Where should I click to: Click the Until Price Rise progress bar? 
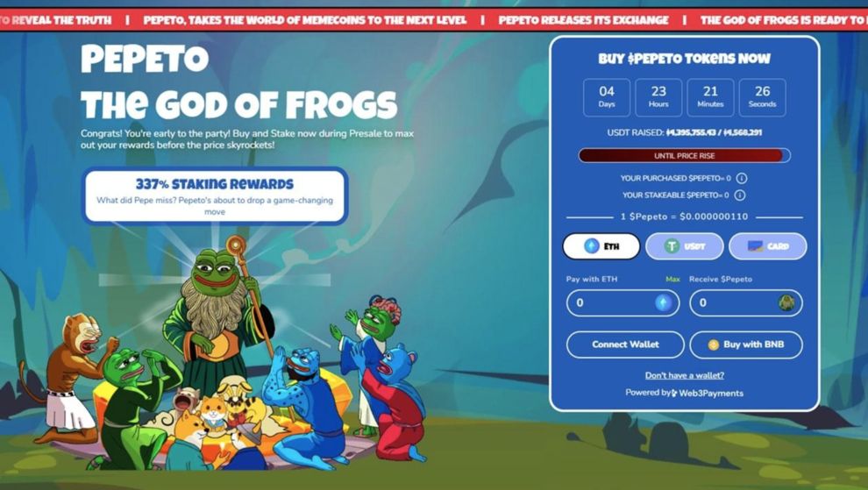click(684, 155)
